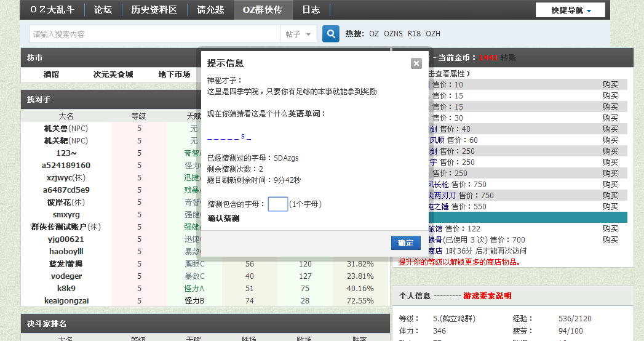This screenshot has height=341, width=644.
Task: Click the letter guess input box
Action: pyautogui.click(x=277, y=204)
